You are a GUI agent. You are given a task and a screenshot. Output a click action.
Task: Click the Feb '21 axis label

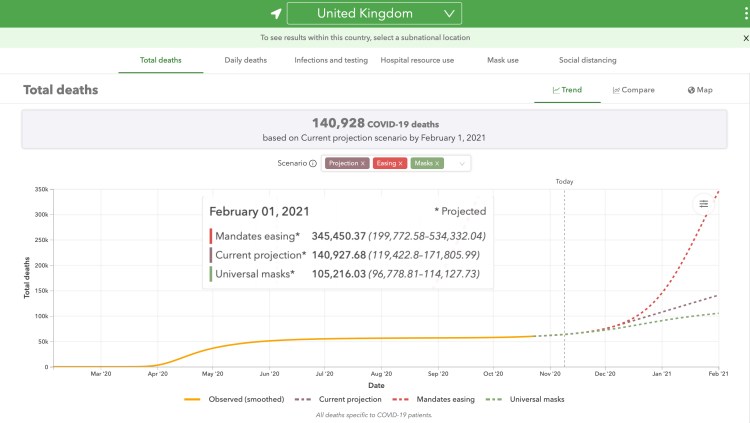coord(718,374)
